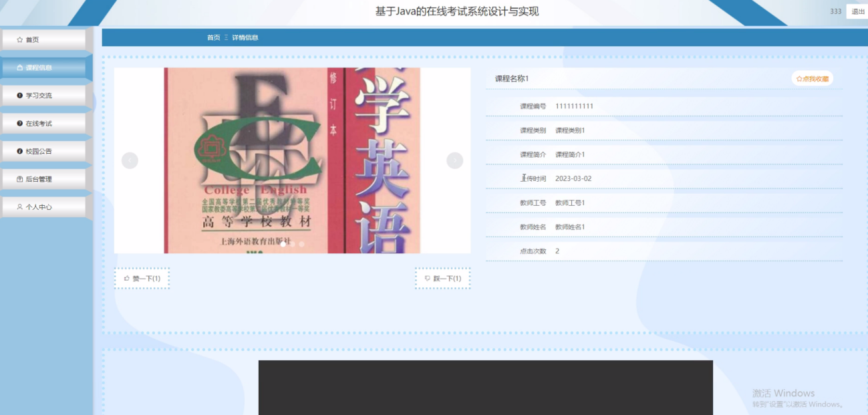Screen dimensions: 868x415
Task: Open the 首页 sidebar menu item
Action: coord(43,39)
